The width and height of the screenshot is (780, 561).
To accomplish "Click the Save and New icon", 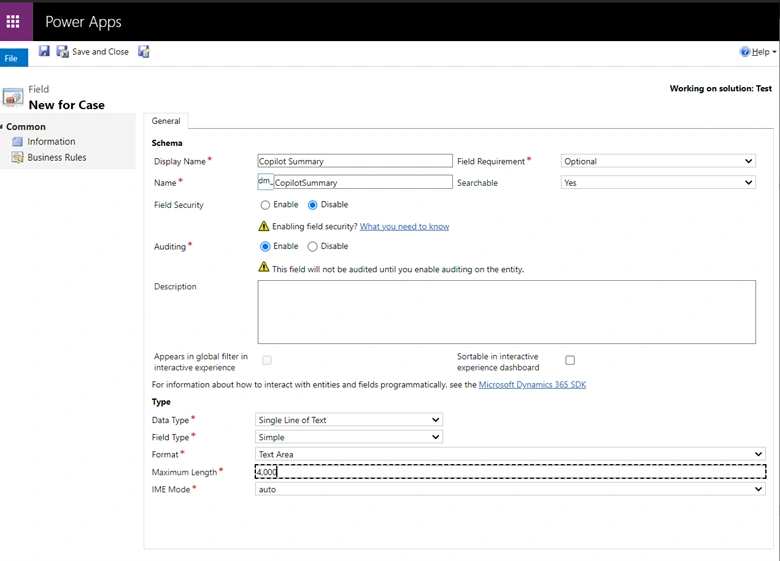I will 144,51.
